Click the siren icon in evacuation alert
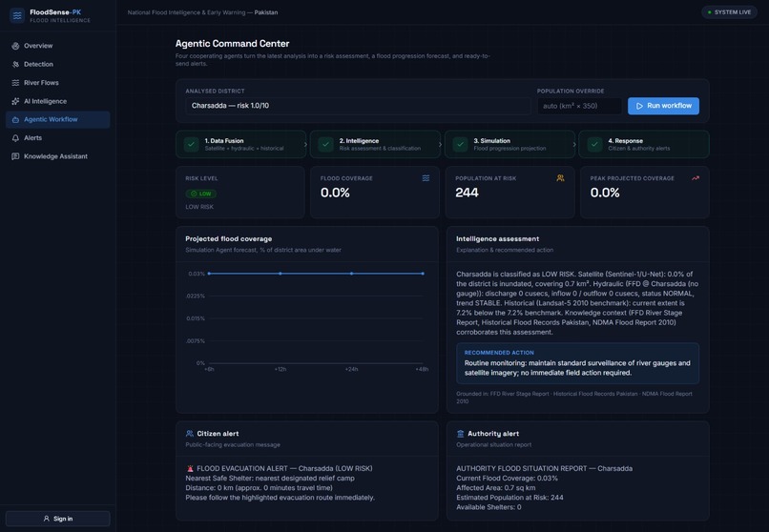 (x=190, y=469)
